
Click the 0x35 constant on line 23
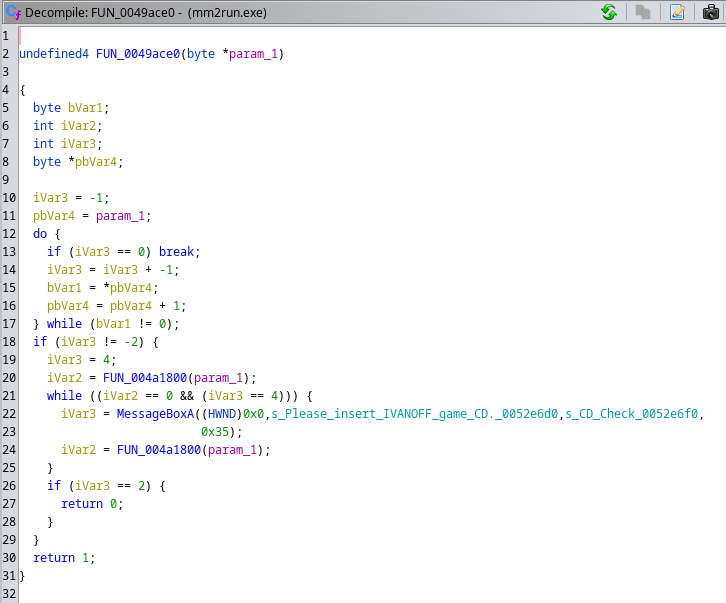(x=215, y=432)
